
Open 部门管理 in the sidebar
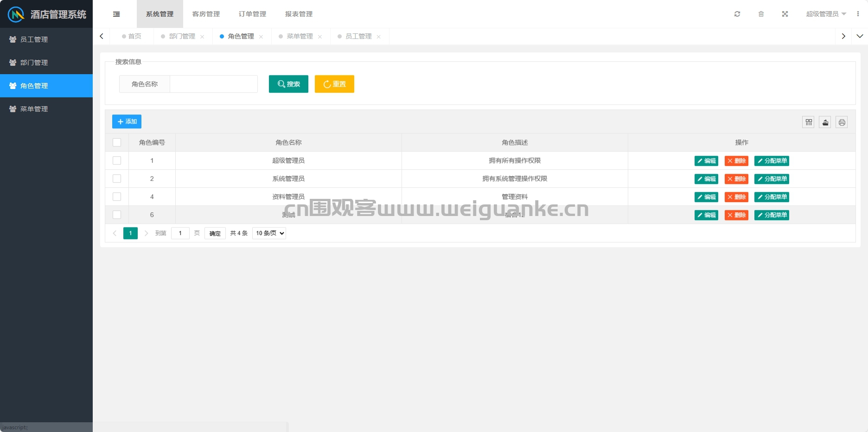46,63
